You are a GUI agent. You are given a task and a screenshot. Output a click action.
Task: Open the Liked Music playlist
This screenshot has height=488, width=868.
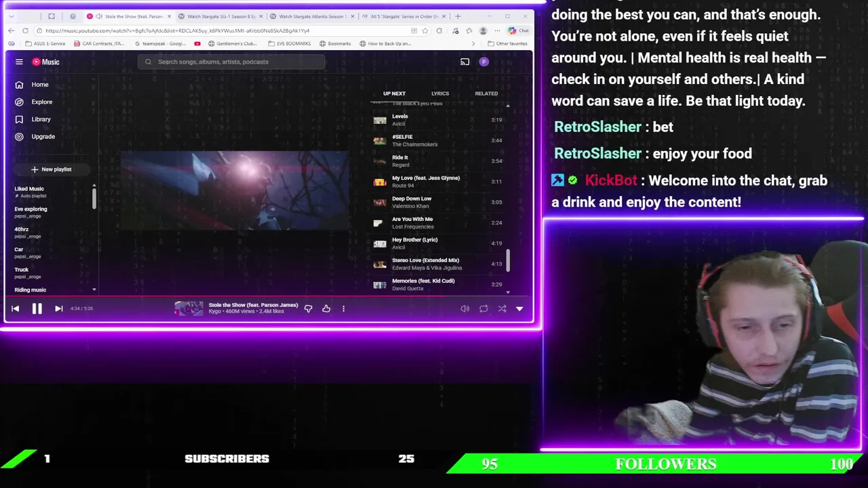point(31,192)
